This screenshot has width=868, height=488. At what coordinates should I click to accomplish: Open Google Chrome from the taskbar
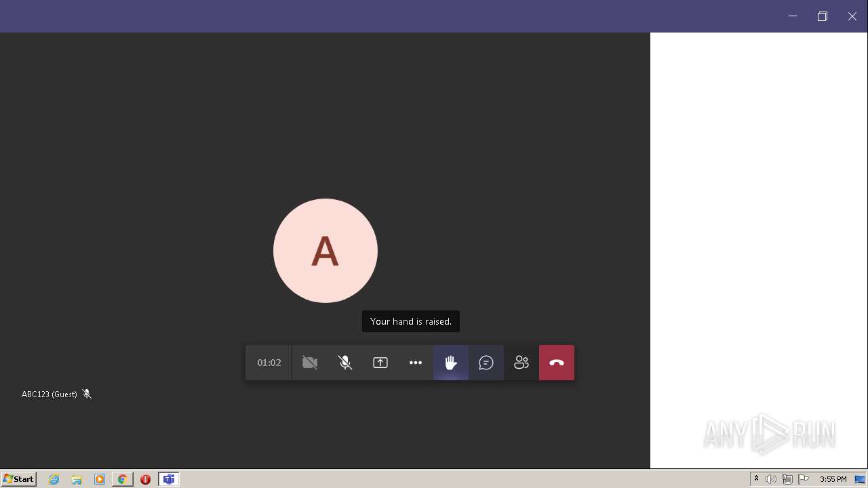tap(123, 479)
